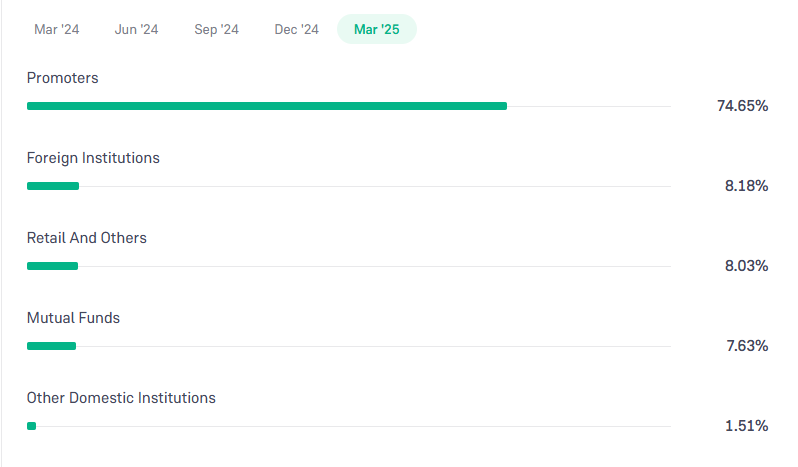Click the 8.03% retail value

click(747, 266)
